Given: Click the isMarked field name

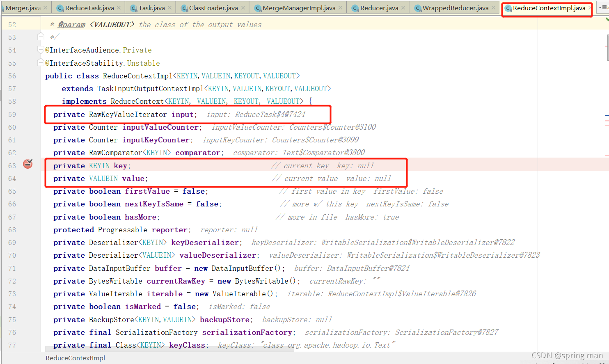Looking at the screenshot, I should (143, 307).
